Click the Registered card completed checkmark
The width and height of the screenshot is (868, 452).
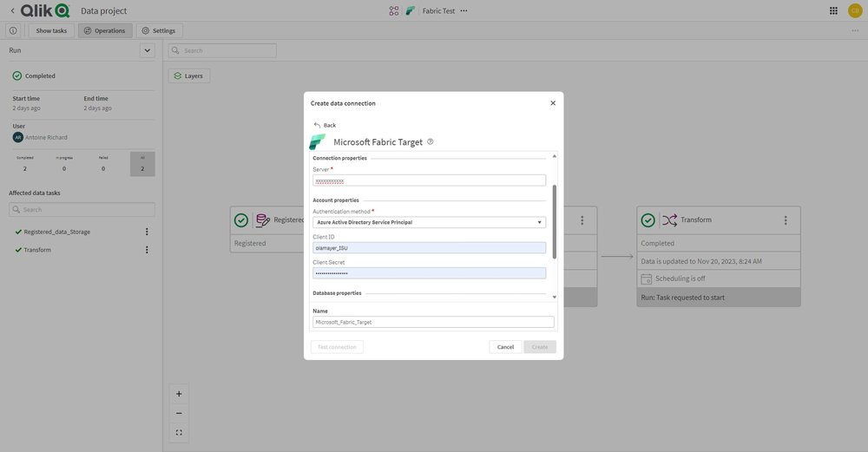click(240, 220)
